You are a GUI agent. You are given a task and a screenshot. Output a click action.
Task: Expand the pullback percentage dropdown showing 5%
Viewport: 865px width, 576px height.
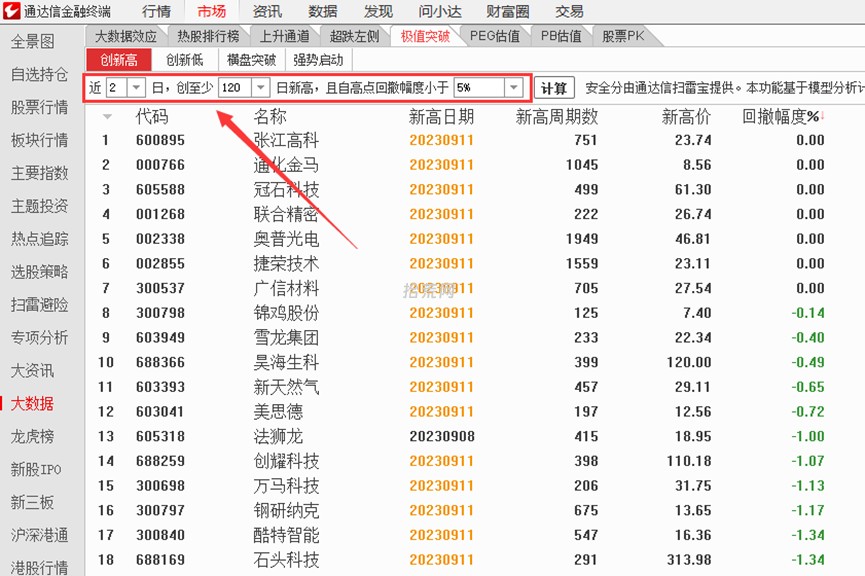(514, 88)
